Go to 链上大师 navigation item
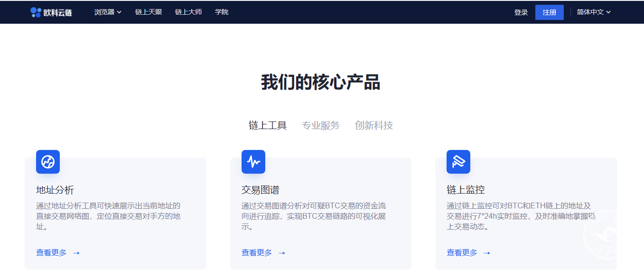 point(188,12)
